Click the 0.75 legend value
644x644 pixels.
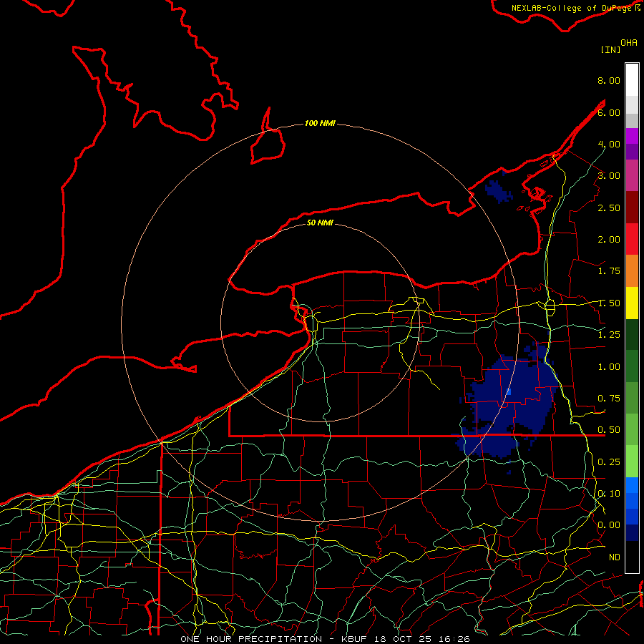[x=609, y=399]
